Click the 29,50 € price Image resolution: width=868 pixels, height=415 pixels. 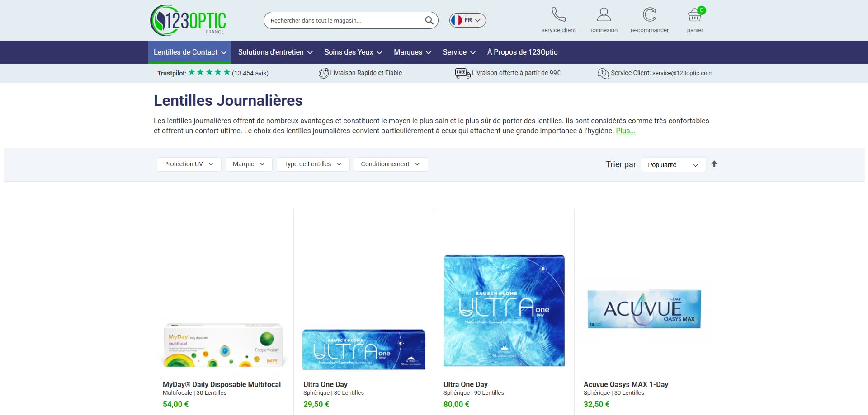[x=316, y=404]
